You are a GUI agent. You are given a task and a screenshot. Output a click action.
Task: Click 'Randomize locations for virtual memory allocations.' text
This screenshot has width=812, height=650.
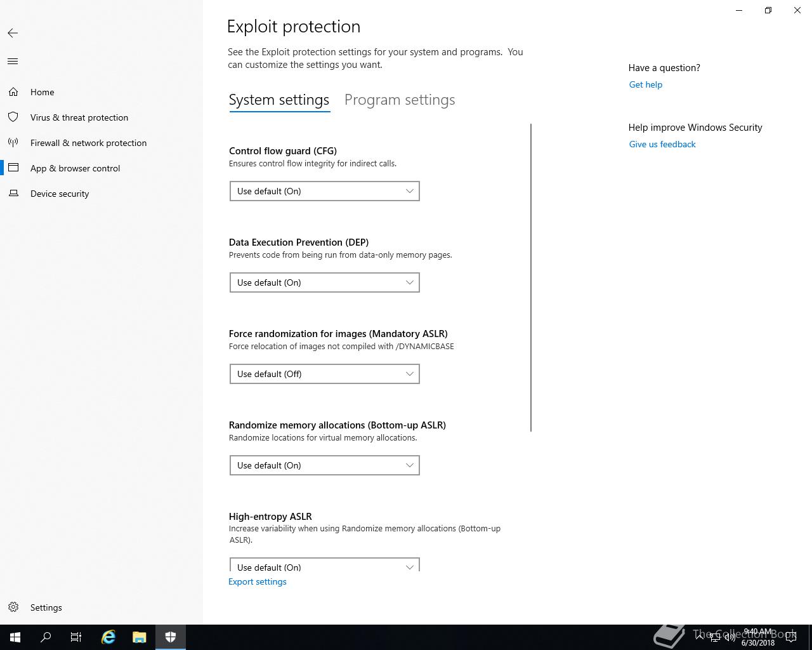point(323,438)
